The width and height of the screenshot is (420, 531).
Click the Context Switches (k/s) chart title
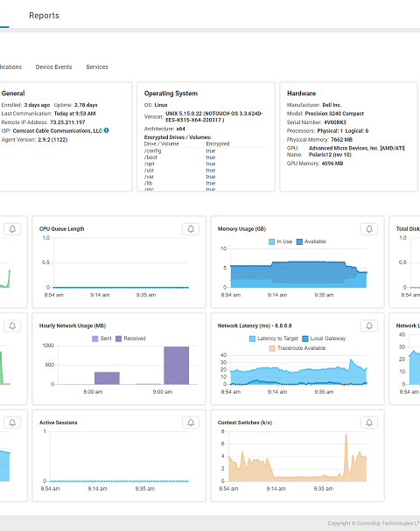point(245,423)
